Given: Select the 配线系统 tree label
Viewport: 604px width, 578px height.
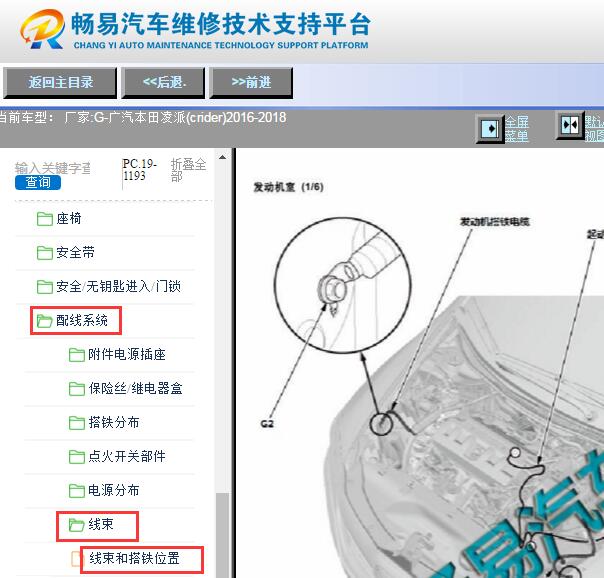Looking at the screenshot, I should pos(82,320).
